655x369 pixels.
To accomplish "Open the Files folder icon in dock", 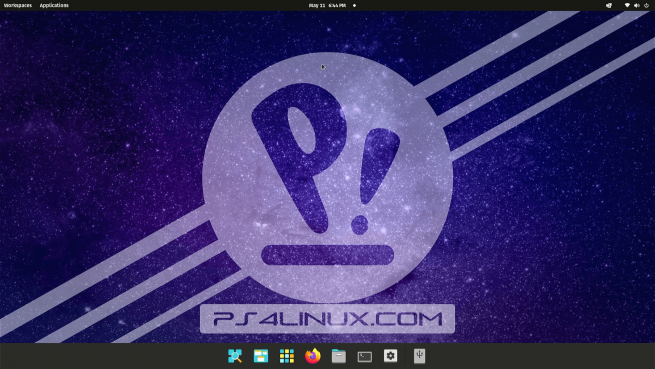I will click(338, 356).
